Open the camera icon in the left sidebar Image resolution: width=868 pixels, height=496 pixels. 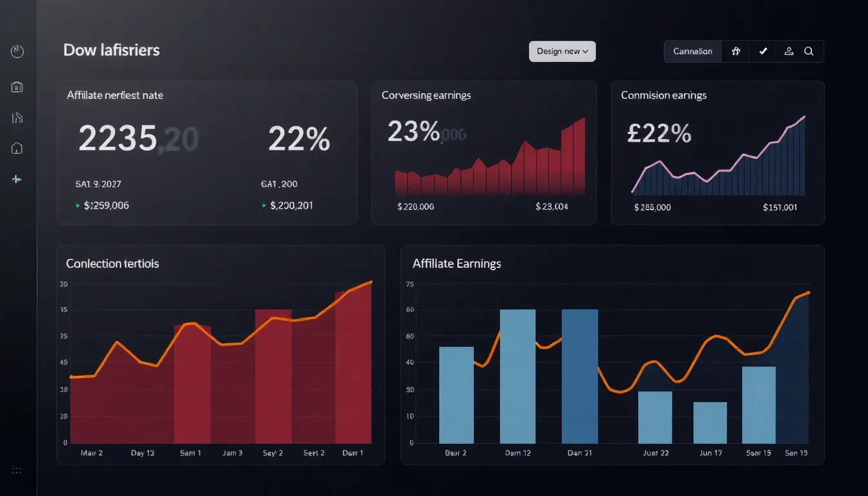pyautogui.click(x=17, y=87)
